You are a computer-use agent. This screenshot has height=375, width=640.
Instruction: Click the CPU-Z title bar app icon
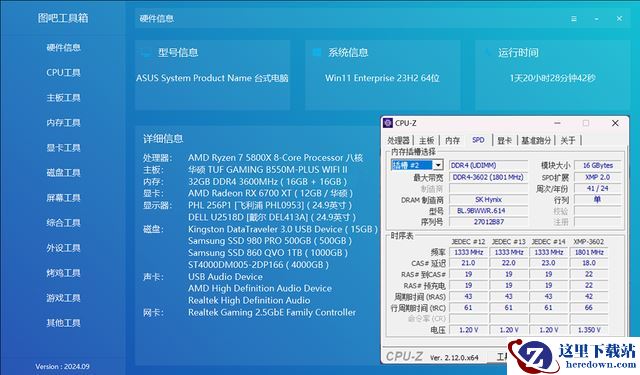pyautogui.click(x=388, y=123)
